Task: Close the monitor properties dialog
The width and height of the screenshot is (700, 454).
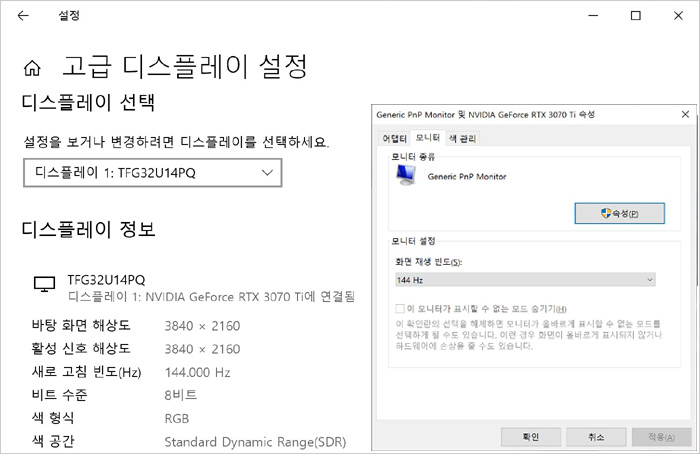Action: coord(686,115)
